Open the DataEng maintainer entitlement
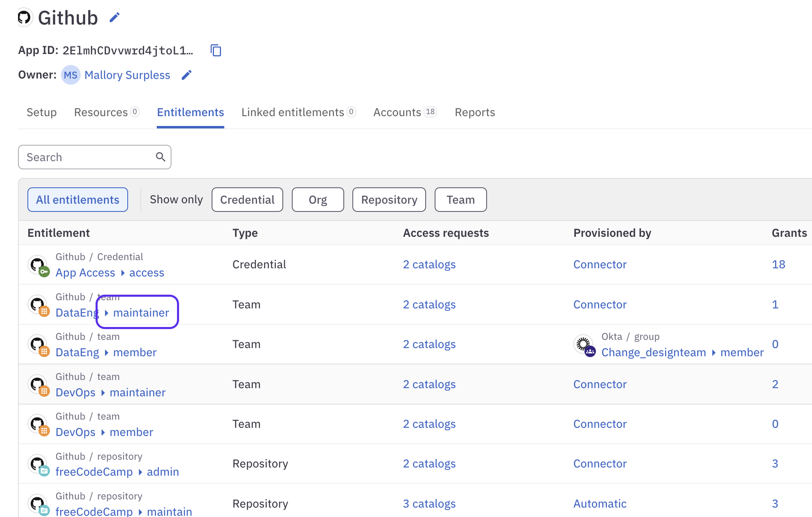The height and width of the screenshot is (517, 812). click(141, 312)
